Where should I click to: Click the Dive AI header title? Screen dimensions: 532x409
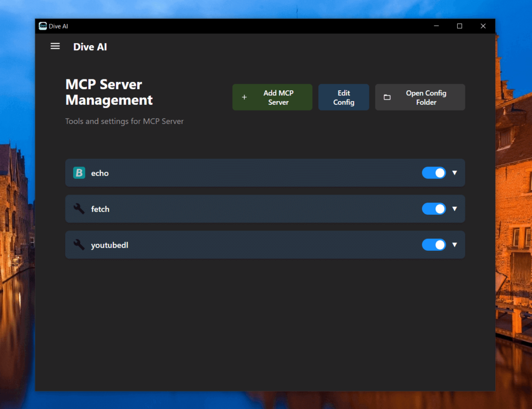tap(90, 47)
